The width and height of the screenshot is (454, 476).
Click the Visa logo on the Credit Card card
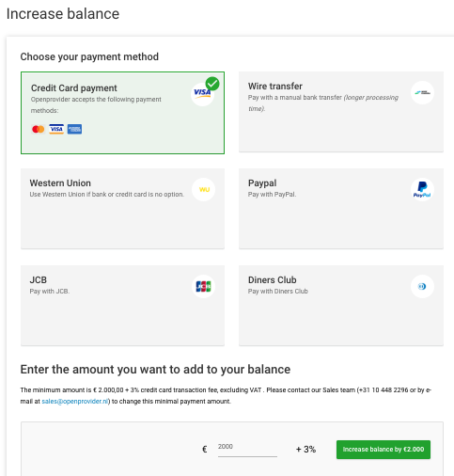click(202, 94)
